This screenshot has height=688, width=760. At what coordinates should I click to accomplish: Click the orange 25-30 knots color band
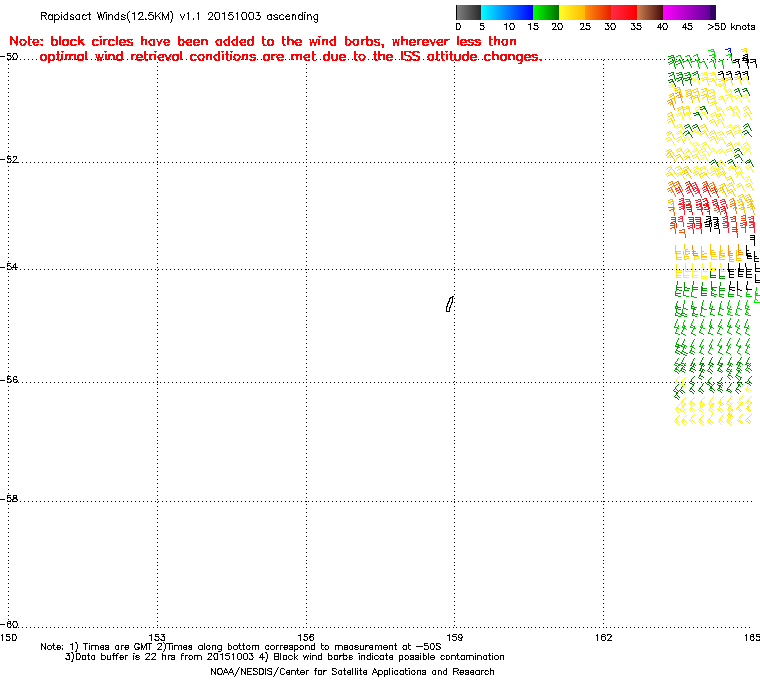click(598, 12)
